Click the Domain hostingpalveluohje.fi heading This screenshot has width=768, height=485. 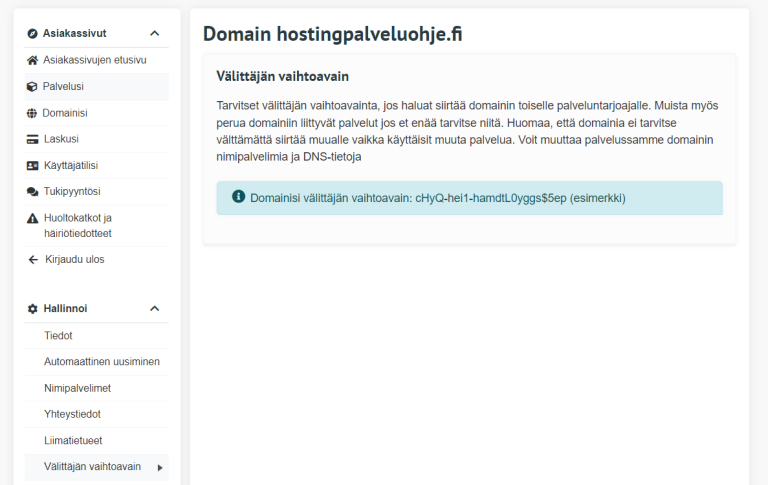[332, 33]
